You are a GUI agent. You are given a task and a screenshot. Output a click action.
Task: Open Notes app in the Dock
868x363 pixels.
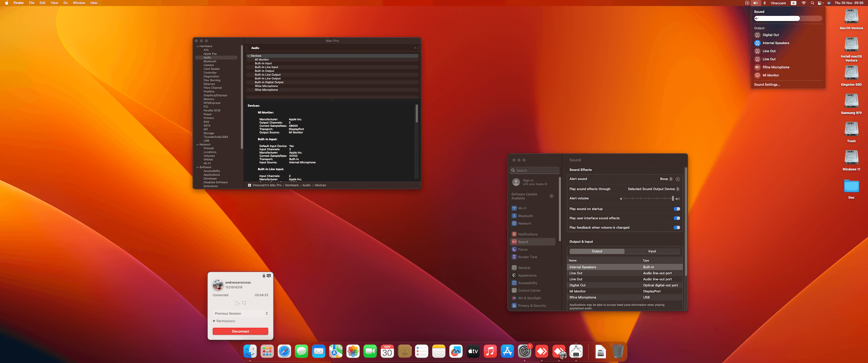click(439, 351)
